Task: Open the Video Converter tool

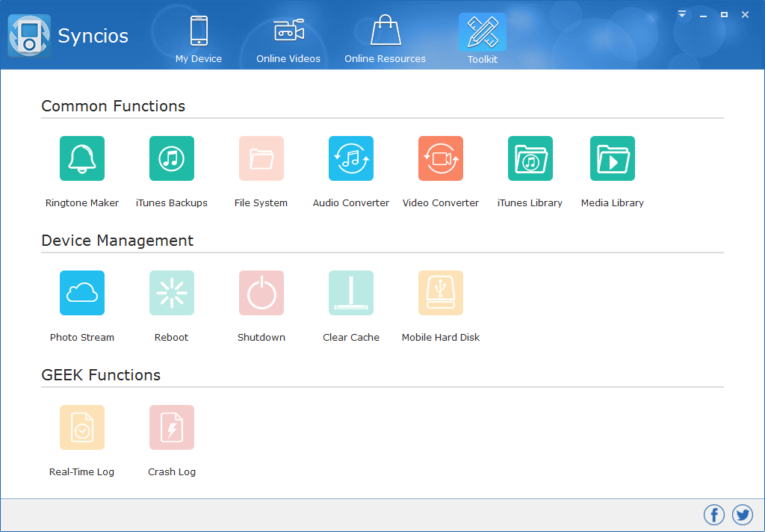Action: [441, 158]
